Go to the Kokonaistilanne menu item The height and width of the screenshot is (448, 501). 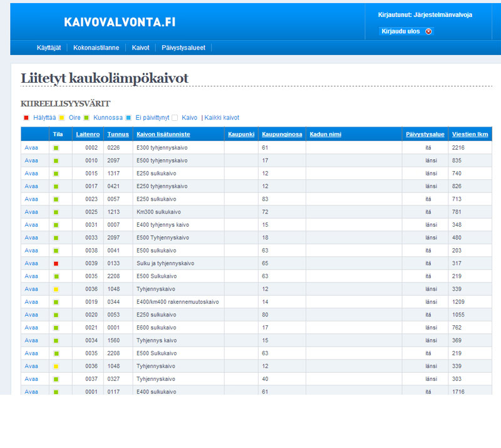point(96,48)
